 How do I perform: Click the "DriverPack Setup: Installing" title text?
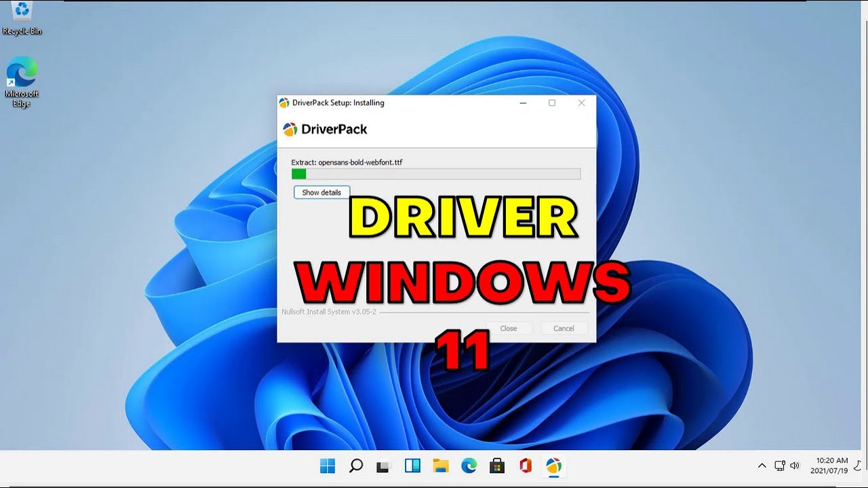point(338,103)
